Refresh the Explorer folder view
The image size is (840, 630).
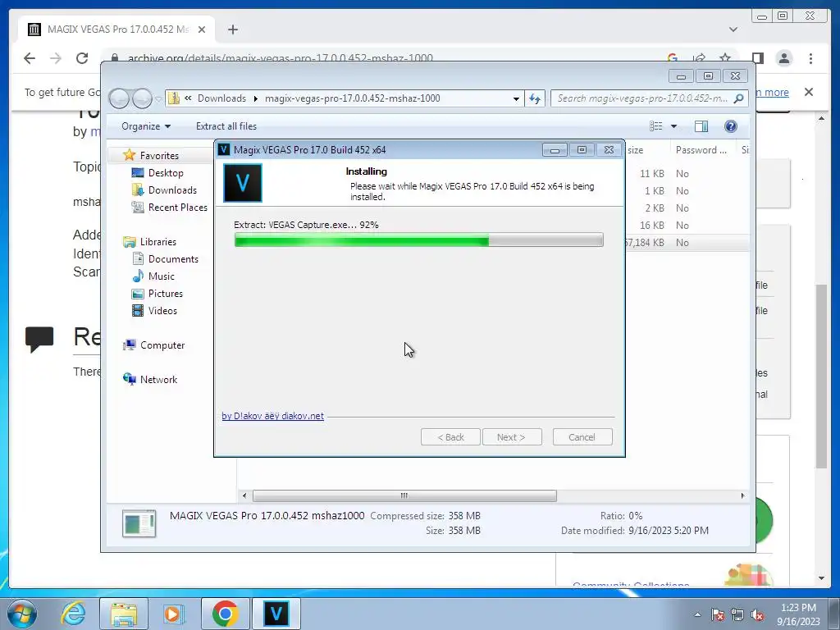(x=535, y=98)
